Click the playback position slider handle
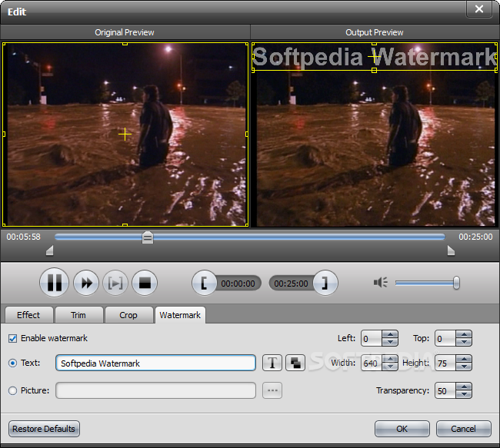This screenshot has height=448, width=500. click(x=148, y=237)
